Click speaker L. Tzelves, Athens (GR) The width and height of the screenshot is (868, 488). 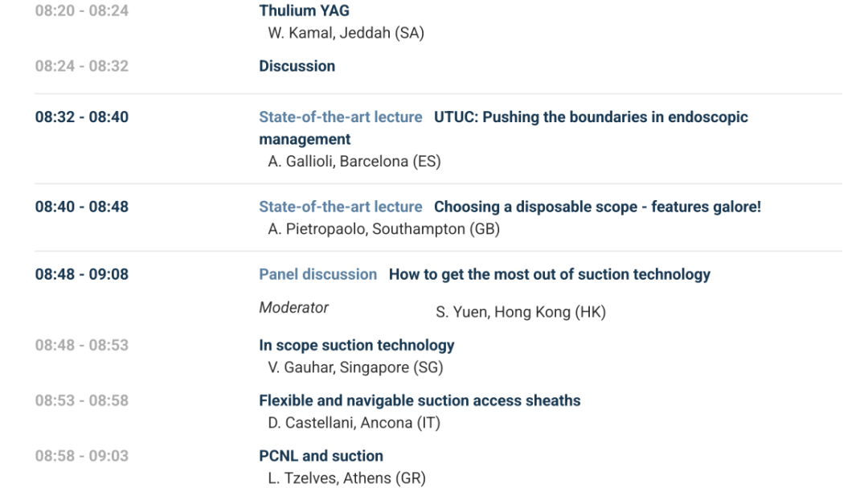(x=346, y=478)
